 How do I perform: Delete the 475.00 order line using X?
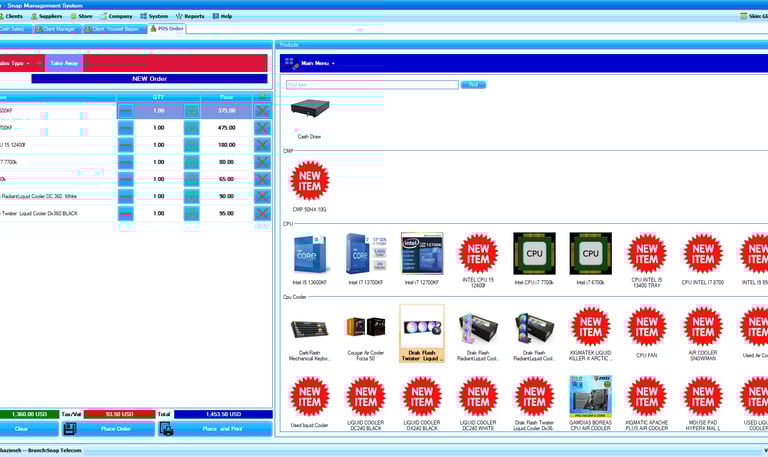pyautogui.click(x=263, y=128)
